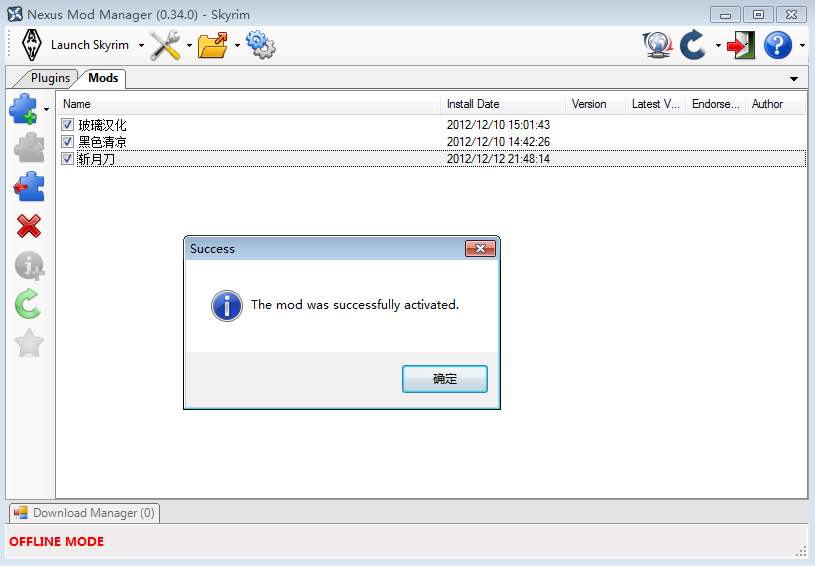
Task: Click the Endorse... column header
Action: tap(716, 104)
